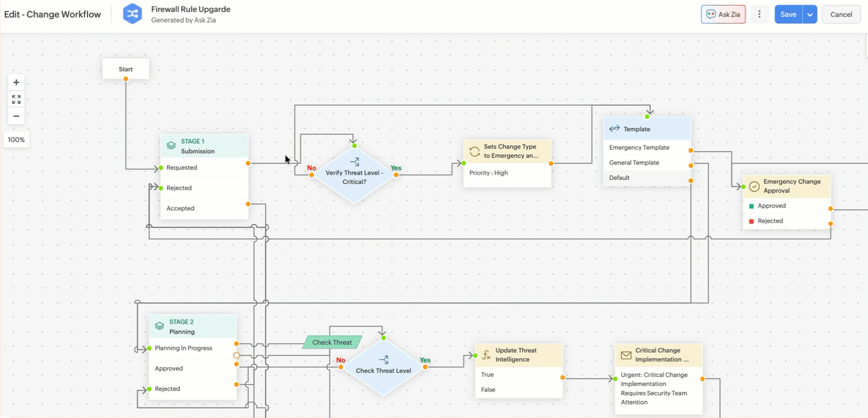Select the Accepted status in Stage 1
Screen dimensions: 868x418
coord(204,208)
